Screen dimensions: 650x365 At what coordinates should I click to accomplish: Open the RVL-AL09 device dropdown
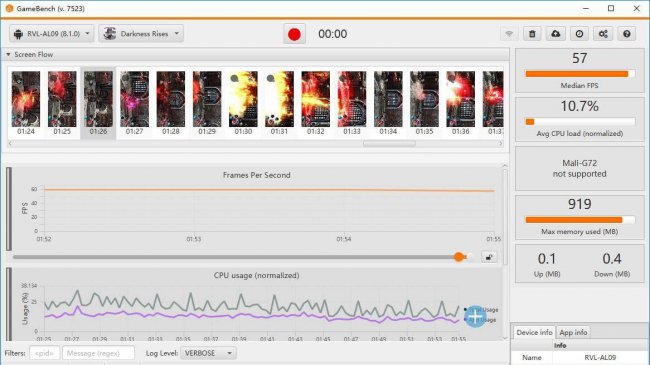coord(51,34)
